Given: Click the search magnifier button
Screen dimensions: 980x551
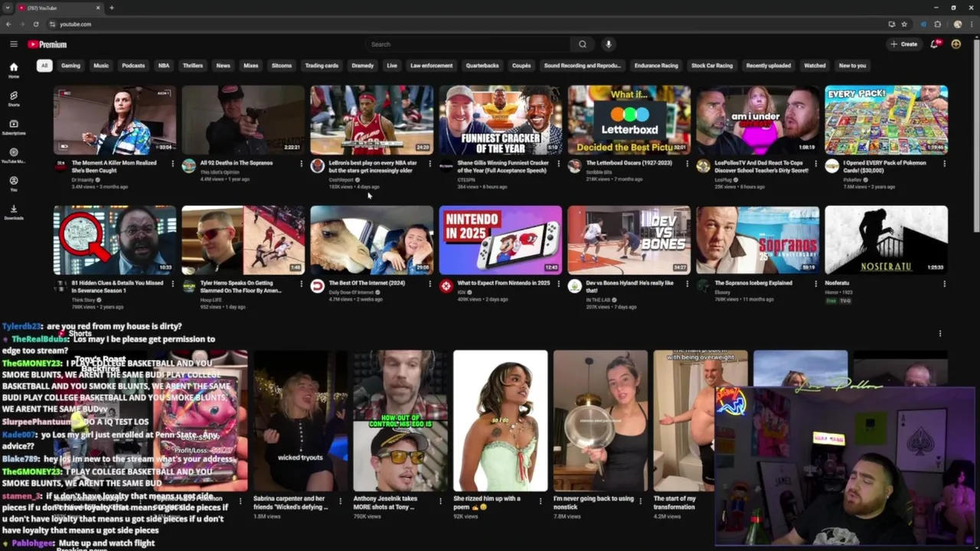Looking at the screenshot, I should [x=583, y=44].
